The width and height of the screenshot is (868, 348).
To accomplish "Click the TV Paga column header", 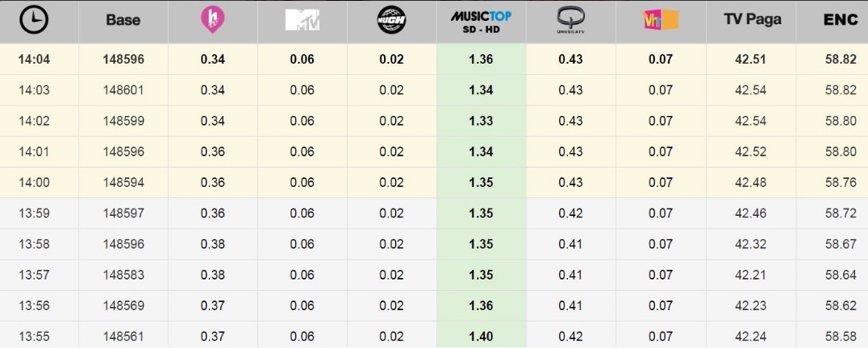I will (x=751, y=20).
